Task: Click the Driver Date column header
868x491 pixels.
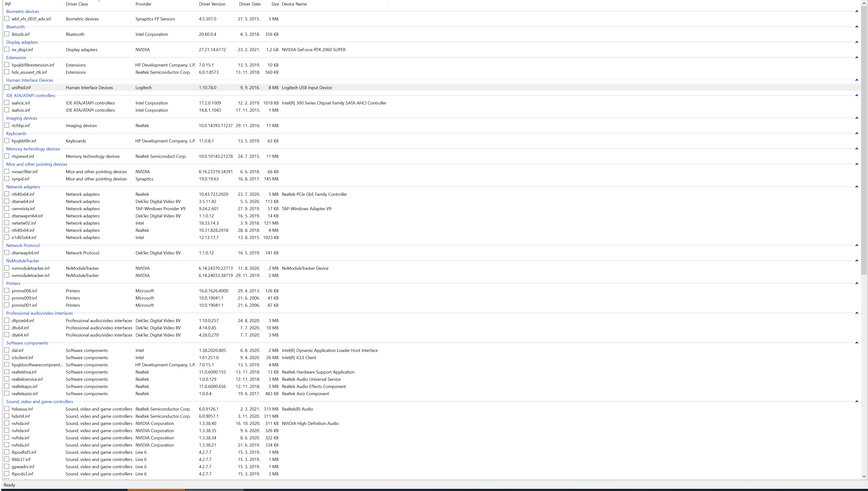Action: click(x=249, y=4)
